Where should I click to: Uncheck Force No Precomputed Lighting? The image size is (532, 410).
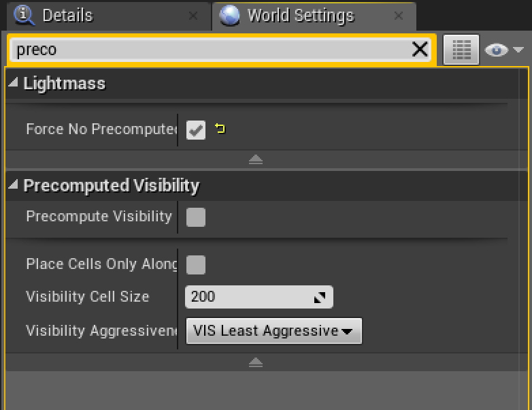196,129
